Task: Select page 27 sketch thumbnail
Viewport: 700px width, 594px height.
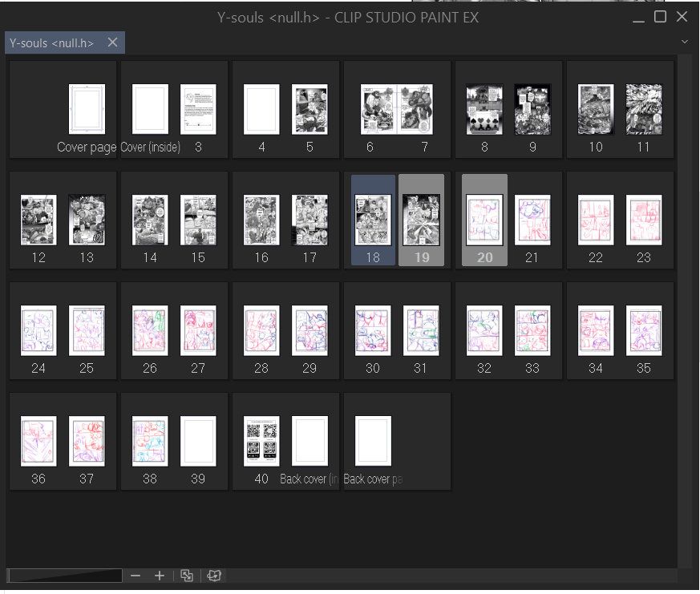Action: point(198,331)
